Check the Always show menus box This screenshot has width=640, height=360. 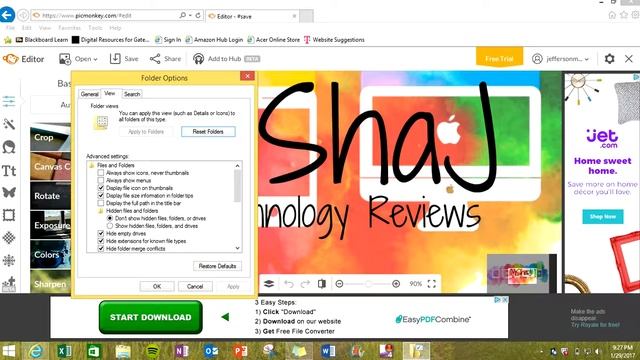101,180
